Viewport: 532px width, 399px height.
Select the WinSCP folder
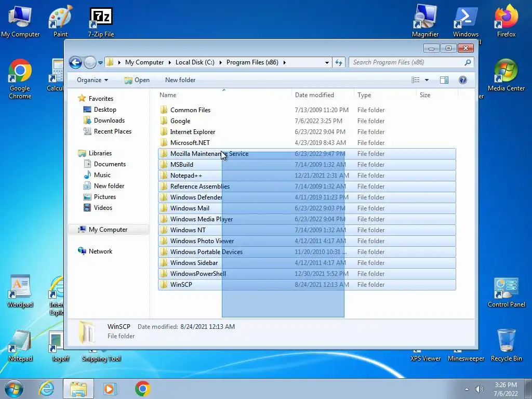coord(307,285)
